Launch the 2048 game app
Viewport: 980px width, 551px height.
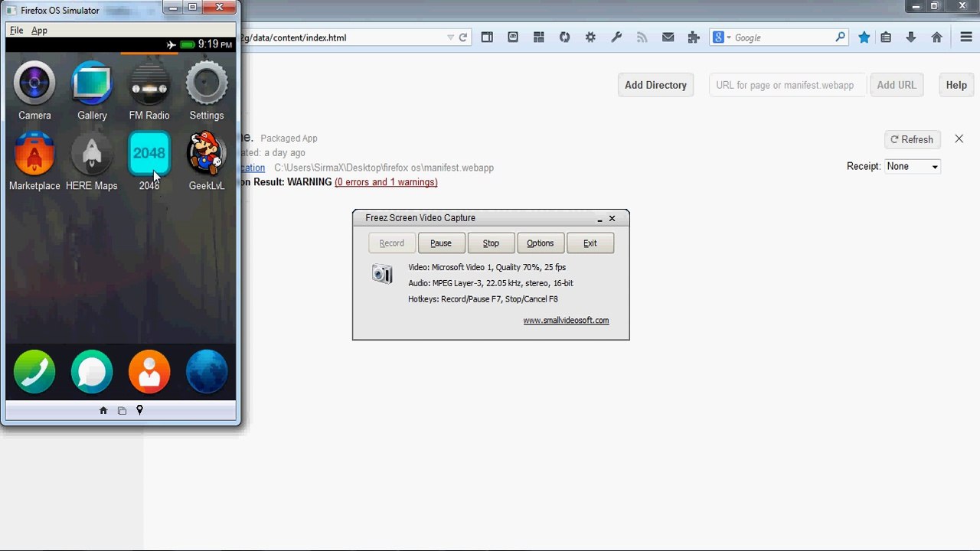[x=149, y=154]
